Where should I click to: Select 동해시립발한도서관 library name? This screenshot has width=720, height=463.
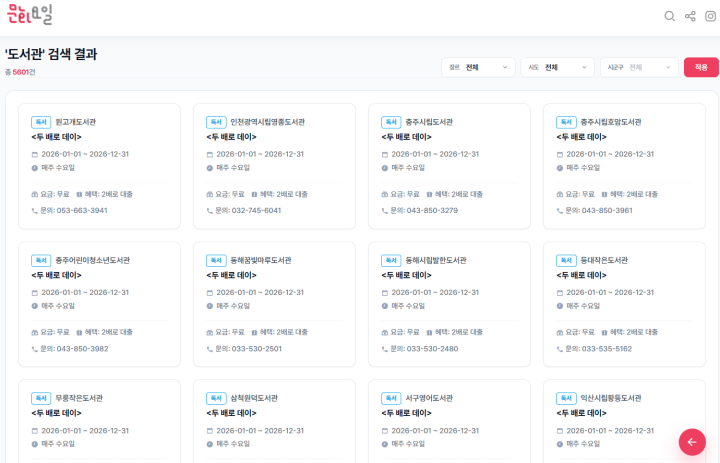coord(436,260)
